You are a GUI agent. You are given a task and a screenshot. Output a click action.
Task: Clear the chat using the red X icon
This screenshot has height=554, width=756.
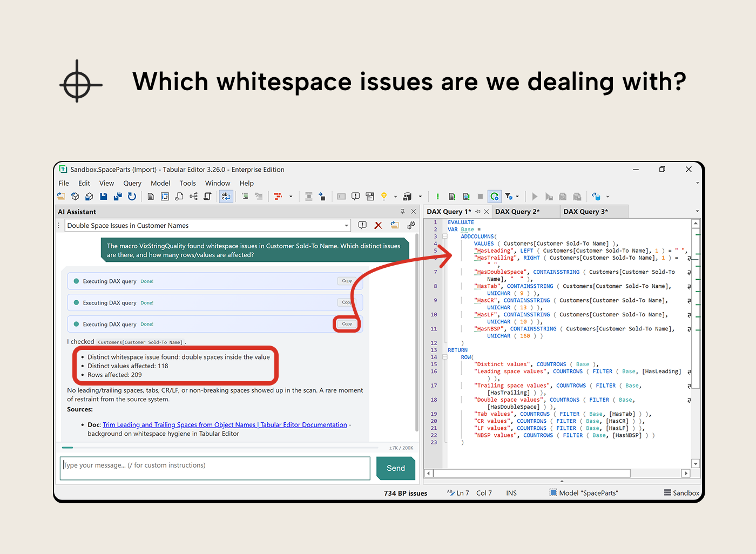(x=378, y=225)
